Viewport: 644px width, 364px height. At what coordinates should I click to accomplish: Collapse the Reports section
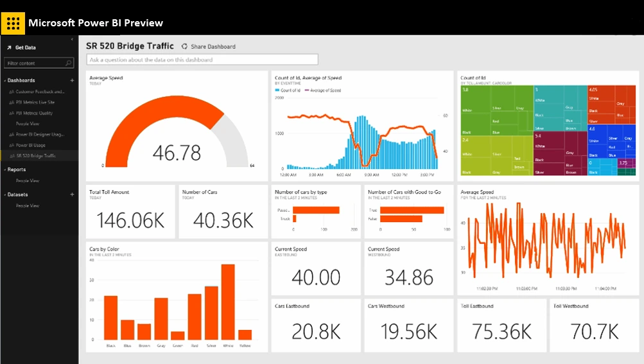(x=5, y=169)
